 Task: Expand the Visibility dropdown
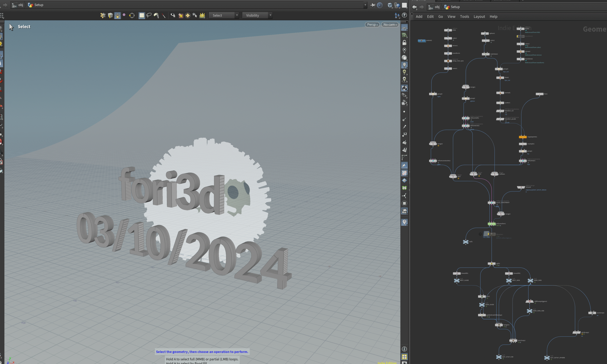[257, 15]
